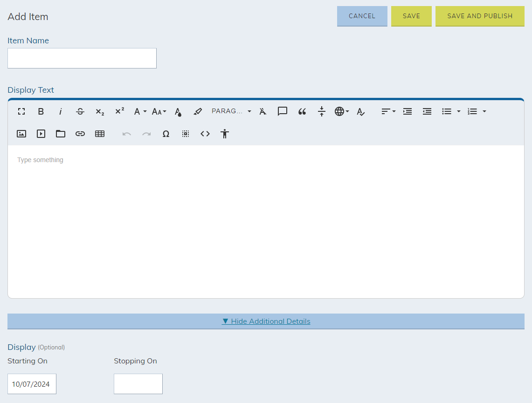Open the file manager folder icon
Image resolution: width=532 pixels, height=403 pixels.
tap(61, 134)
